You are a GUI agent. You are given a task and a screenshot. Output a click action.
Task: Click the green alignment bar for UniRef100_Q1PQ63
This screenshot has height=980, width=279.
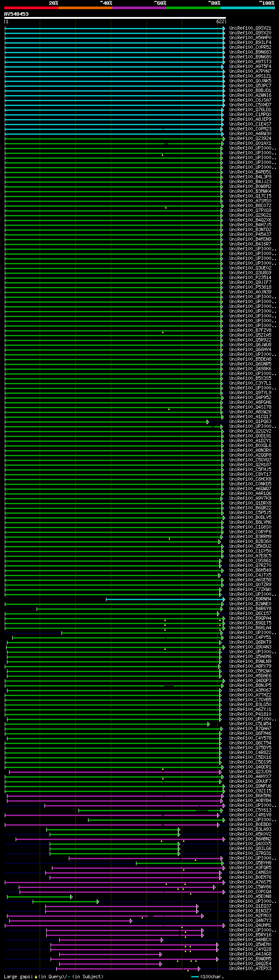click(106, 422)
